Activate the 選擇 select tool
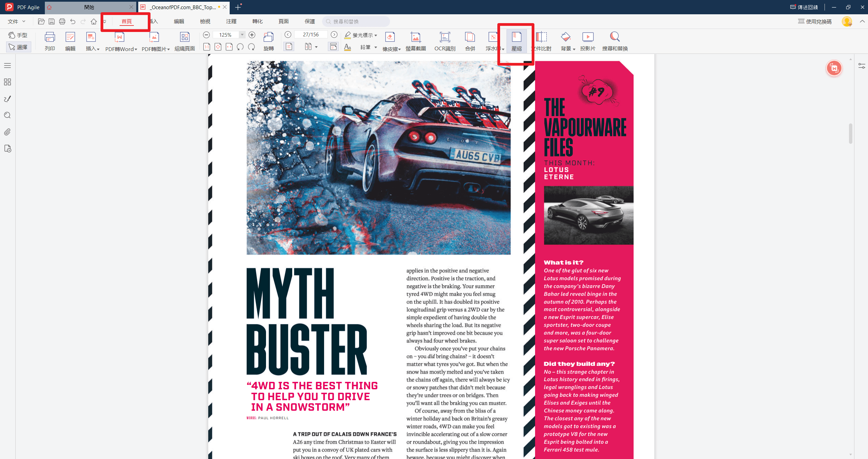Screen dimensions: 868x459 pyautogui.click(x=19, y=47)
